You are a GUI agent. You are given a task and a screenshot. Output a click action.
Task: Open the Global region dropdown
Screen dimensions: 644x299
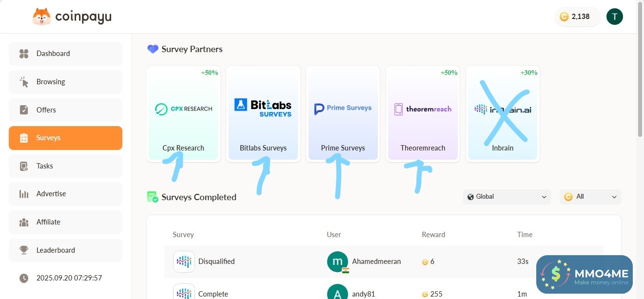tap(507, 197)
